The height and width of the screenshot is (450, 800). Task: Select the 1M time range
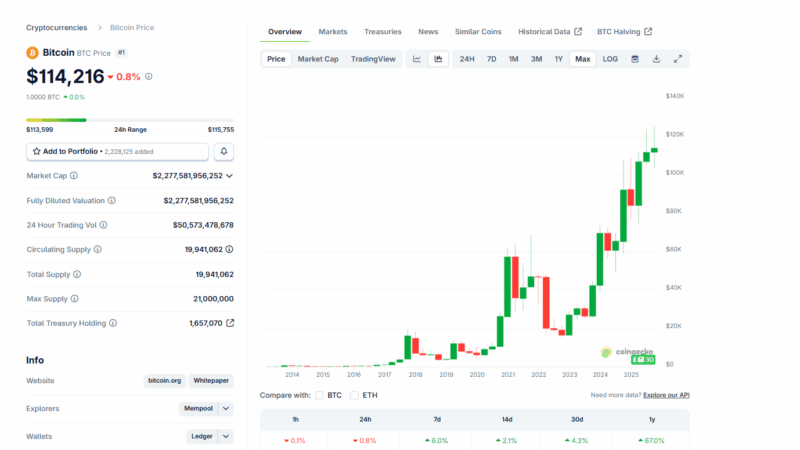point(513,59)
